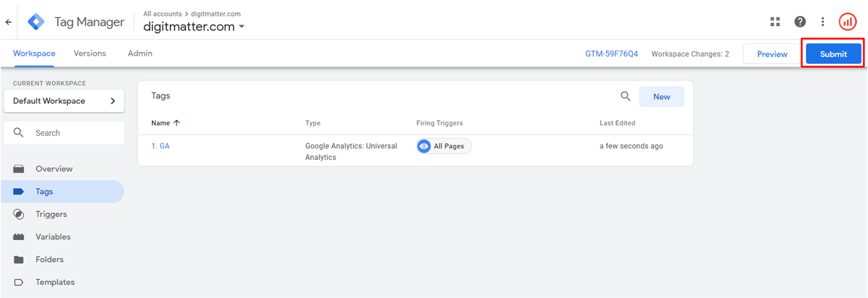The width and height of the screenshot is (868, 298).
Task: Click the account avatar icon
Action: [848, 22]
